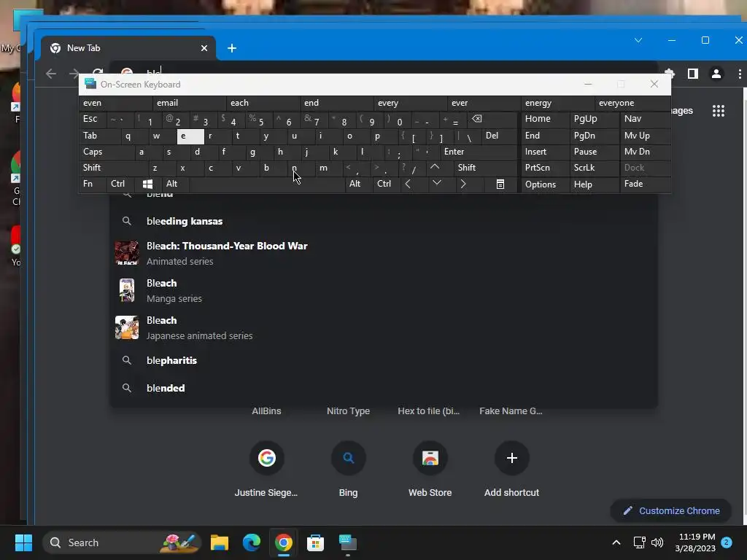Click the right arrow key on keyboard
Screen dimensions: 747x560
[x=463, y=184]
